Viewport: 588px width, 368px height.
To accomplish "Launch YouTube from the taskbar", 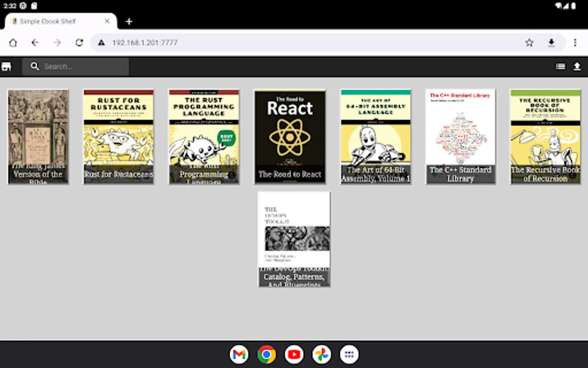I will pyautogui.click(x=294, y=355).
